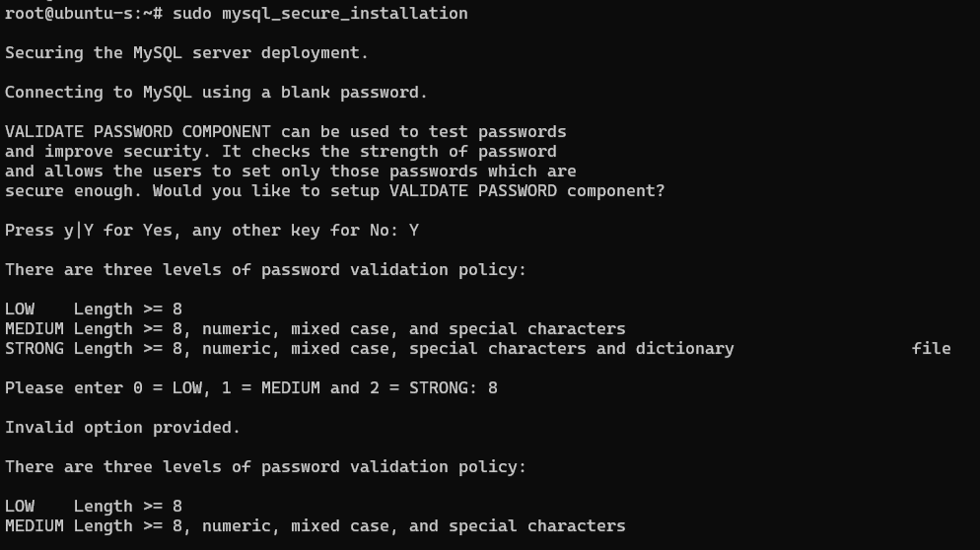Click "1 = MEDIUM" in the prompt line
980x550 pixels.
click(x=270, y=388)
